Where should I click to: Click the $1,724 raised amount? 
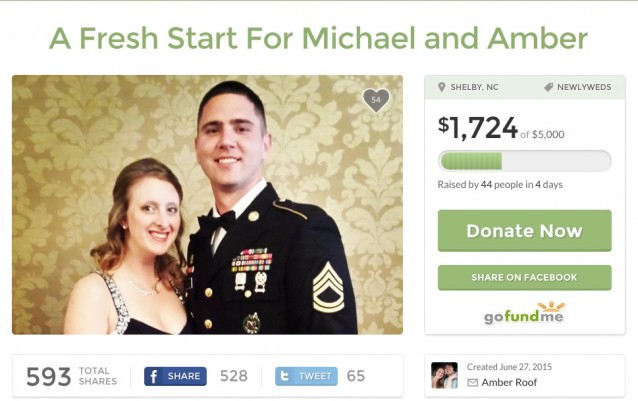click(x=478, y=128)
